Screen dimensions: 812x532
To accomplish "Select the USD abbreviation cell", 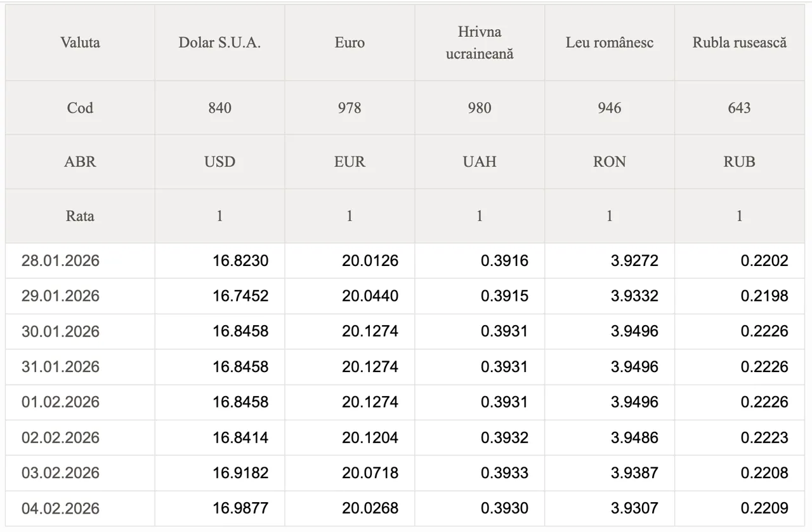I will [x=219, y=162].
